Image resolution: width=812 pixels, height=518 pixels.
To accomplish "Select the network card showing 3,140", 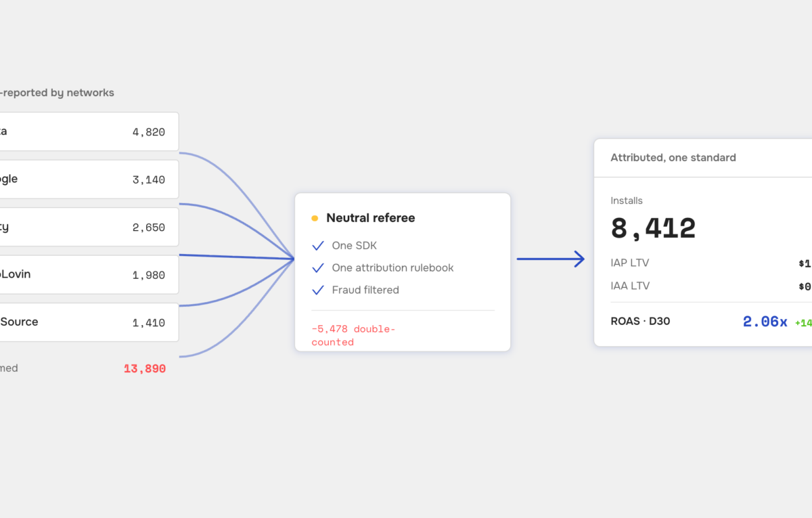I will [x=89, y=179].
